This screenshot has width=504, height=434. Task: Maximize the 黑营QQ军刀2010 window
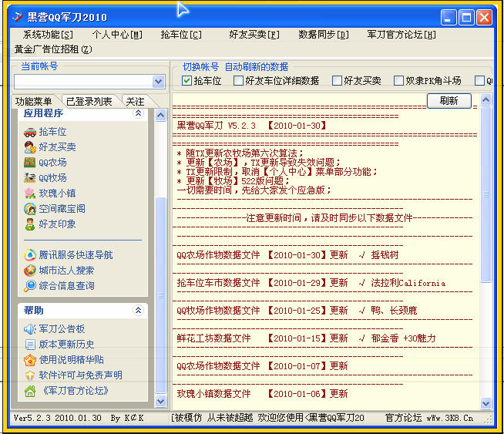click(x=466, y=17)
